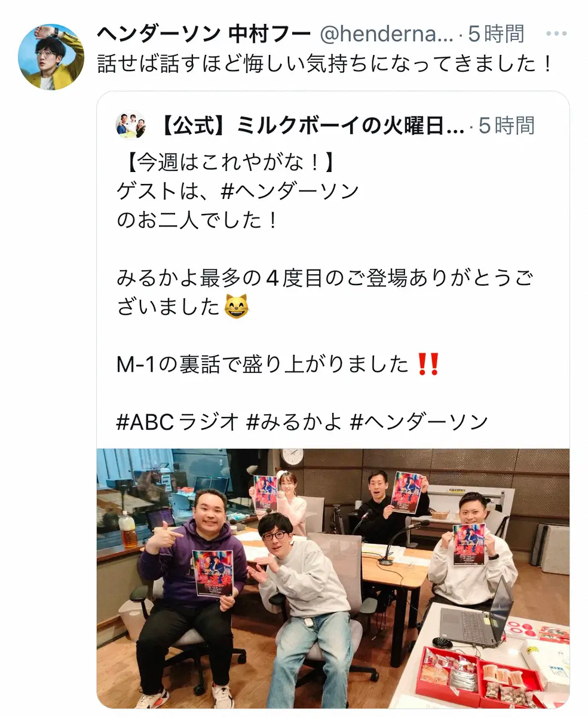Open the ミルクボーイの火曜日 account avatar
The width and height of the screenshot is (588, 717).
tap(130, 125)
